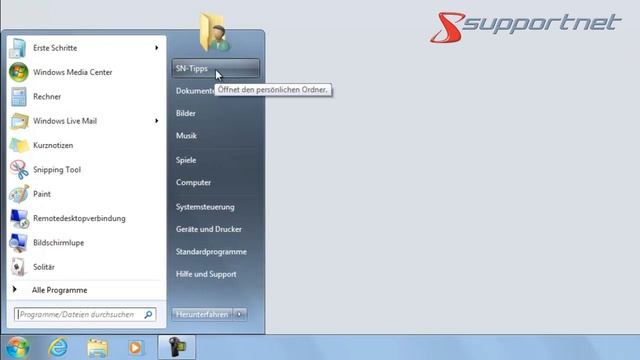The image size is (640, 360).
Task: Open the SN-Tipps personal folder
Action: [216, 68]
